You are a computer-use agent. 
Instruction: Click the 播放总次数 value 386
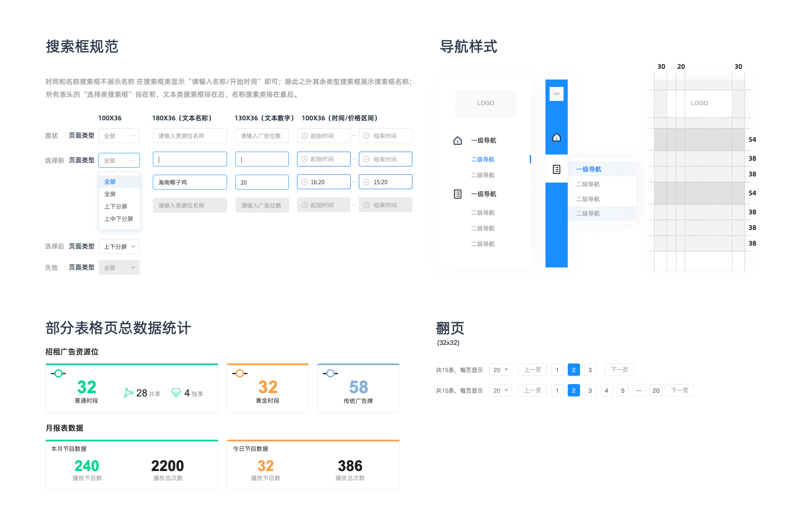(x=350, y=466)
